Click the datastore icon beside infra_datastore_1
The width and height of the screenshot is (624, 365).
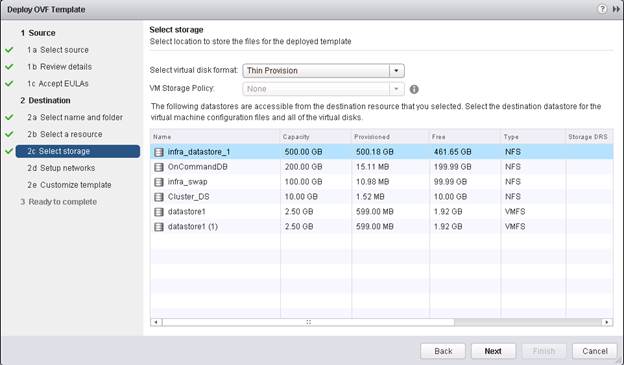(x=159, y=152)
